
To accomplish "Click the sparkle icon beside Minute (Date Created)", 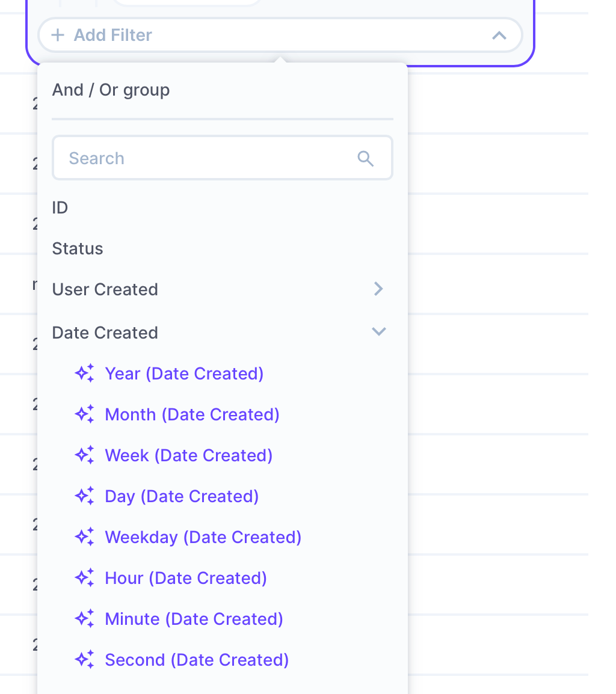I will tap(84, 619).
